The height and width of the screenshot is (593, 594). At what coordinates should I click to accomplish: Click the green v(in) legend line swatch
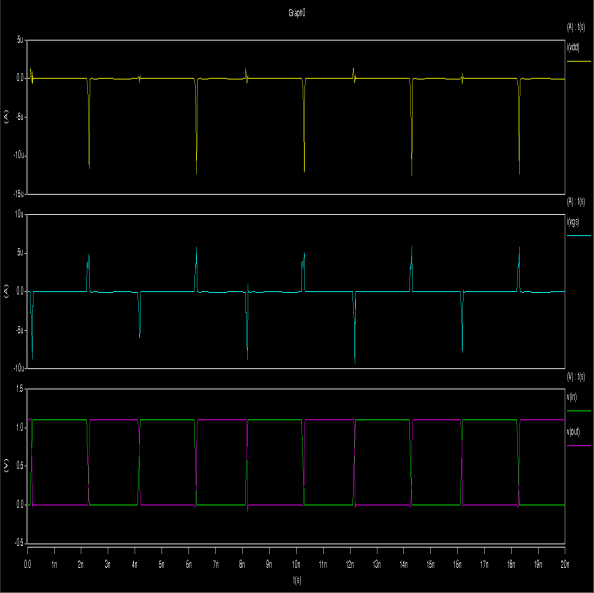point(579,410)
